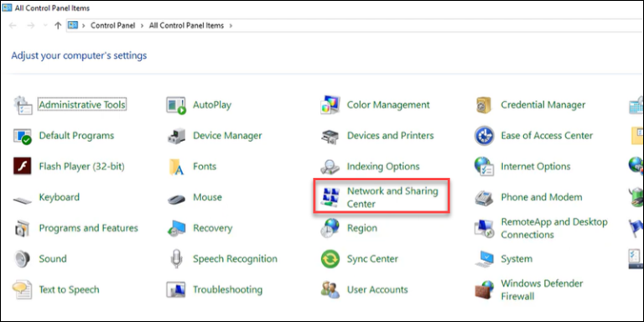Click the Internet Options globe icon
This screenshot has width=644, height=322.
coord(484,166)
